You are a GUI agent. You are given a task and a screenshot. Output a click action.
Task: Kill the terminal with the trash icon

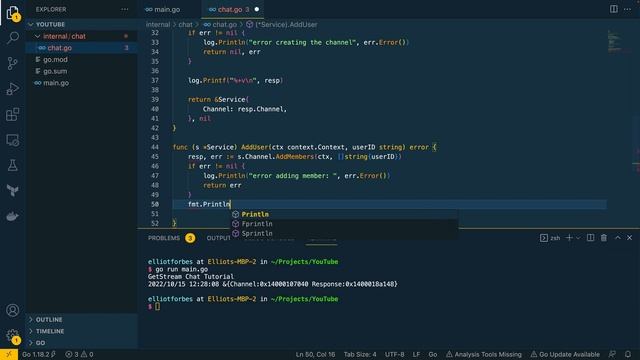pyautogui.click(x=604, y=238)
